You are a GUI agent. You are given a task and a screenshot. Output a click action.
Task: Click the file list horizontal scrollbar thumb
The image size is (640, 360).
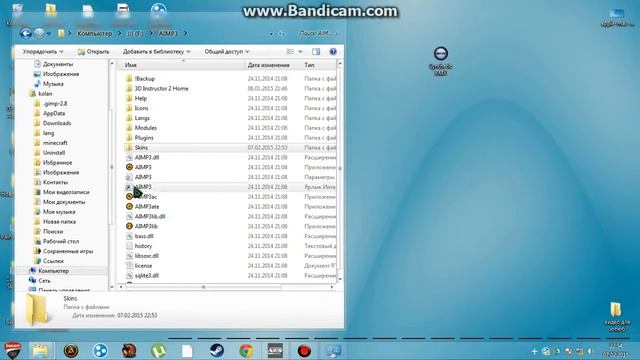coord(203,287)
